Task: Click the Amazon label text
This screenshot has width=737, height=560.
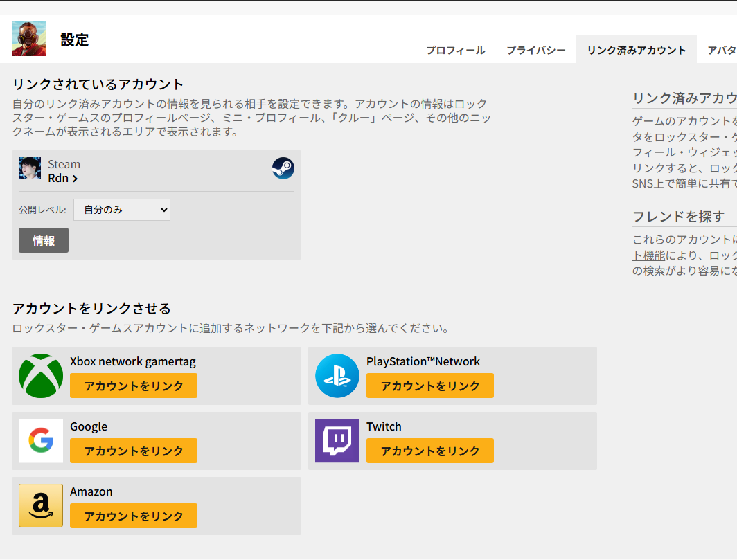Action: 91,492
